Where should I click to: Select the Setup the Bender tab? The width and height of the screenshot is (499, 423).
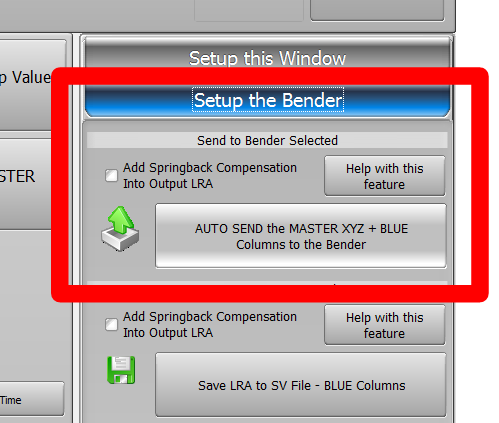[267, 100]
